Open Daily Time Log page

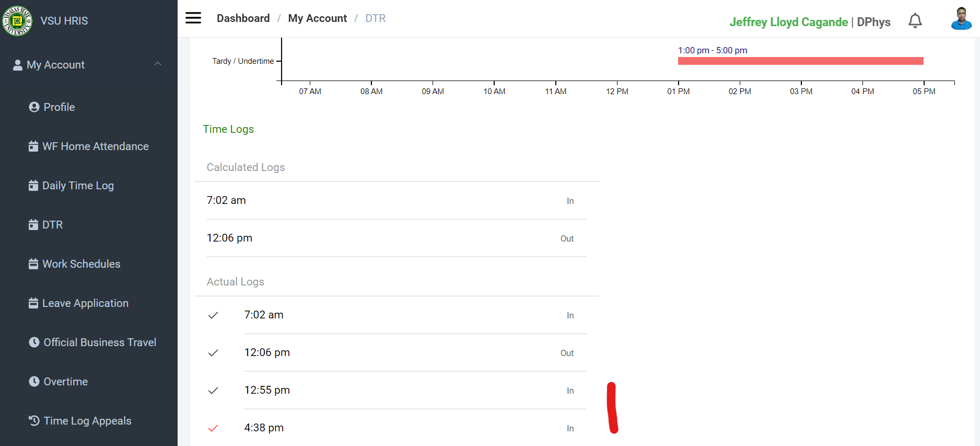[78, 186]
